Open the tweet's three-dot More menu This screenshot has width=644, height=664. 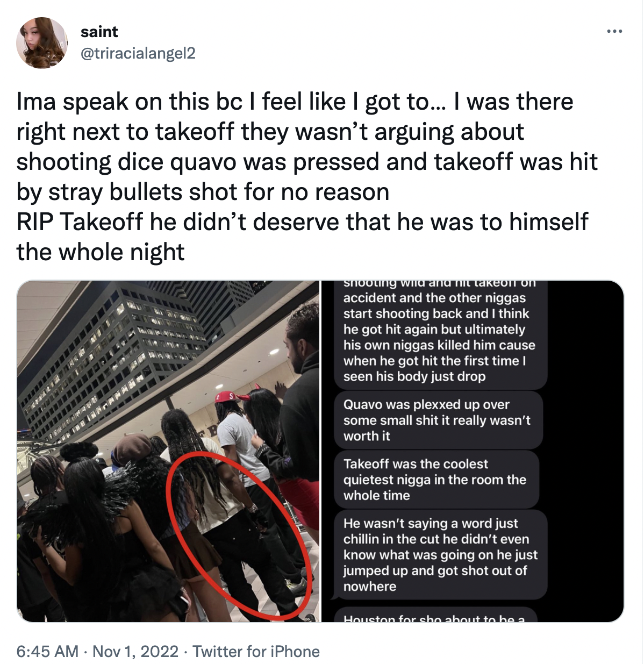point(614,32)
